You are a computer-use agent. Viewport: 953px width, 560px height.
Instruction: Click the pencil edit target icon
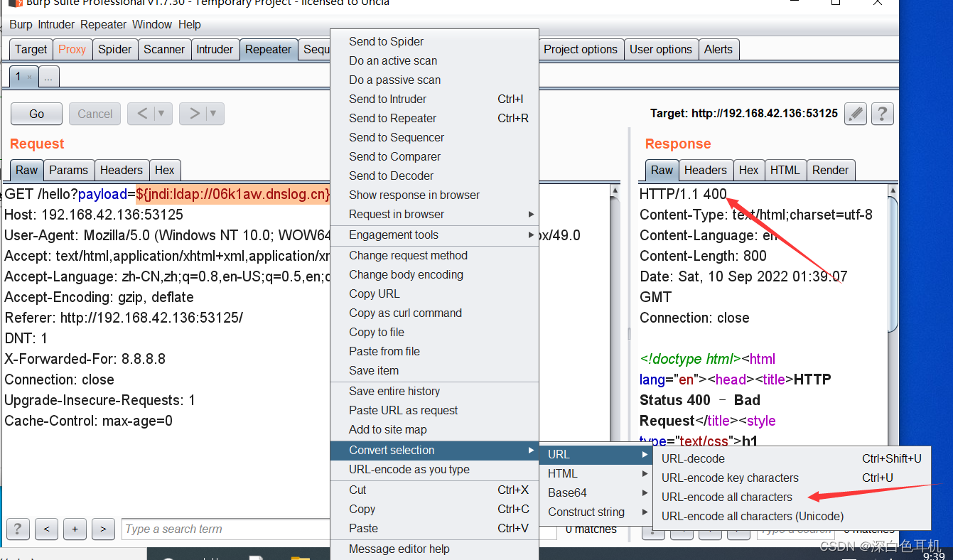click(856, 114)
